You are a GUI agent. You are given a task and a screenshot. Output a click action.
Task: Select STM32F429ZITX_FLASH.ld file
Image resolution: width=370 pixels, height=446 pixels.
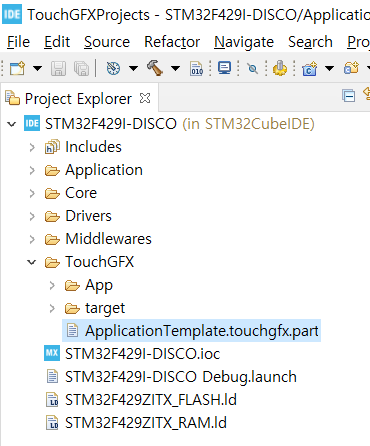point(151,400)
